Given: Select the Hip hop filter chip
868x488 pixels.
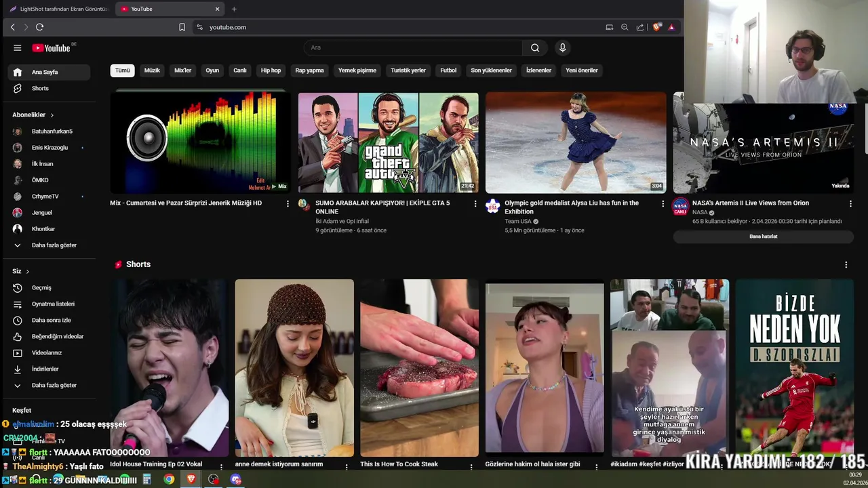Looking at the screenshot, I should click(x=271, y=70).
